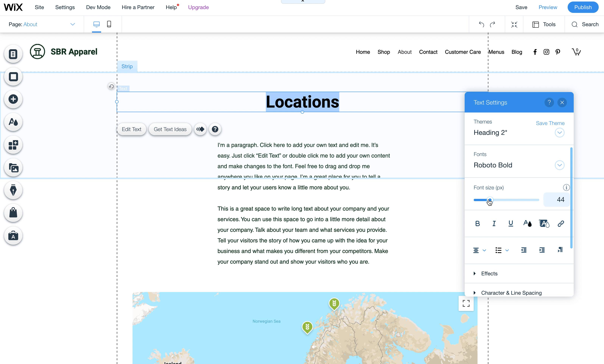The width and height of the screenshot is (604, 364).
Task: Click the map fullscreen icon
Action: pyautogui.click(x=466, y=303)
